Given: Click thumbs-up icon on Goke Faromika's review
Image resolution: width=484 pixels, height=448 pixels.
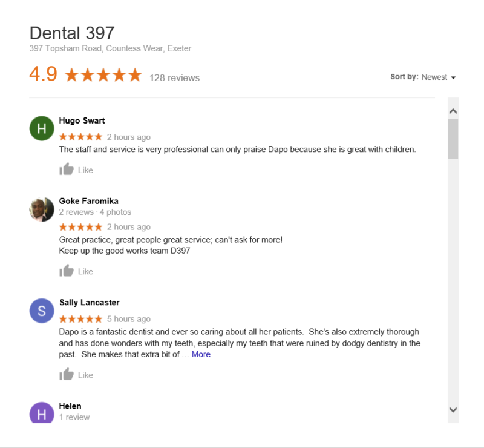Looking at the screenshot, I should point(67,271).
